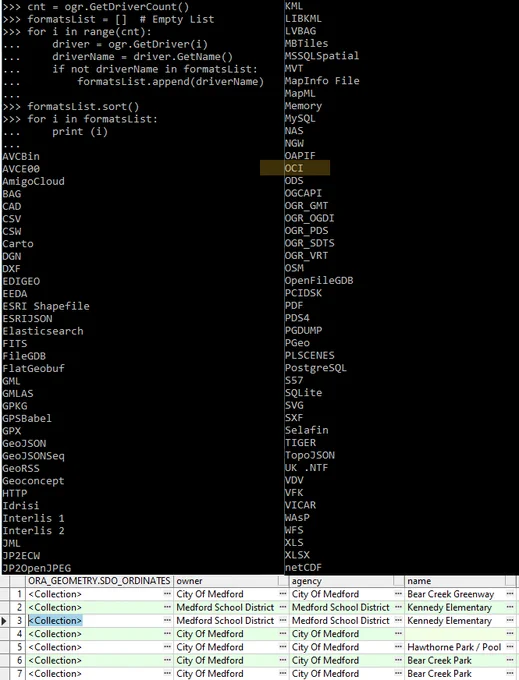Select Medford School District owner cell, row 2

click(225, 607)
